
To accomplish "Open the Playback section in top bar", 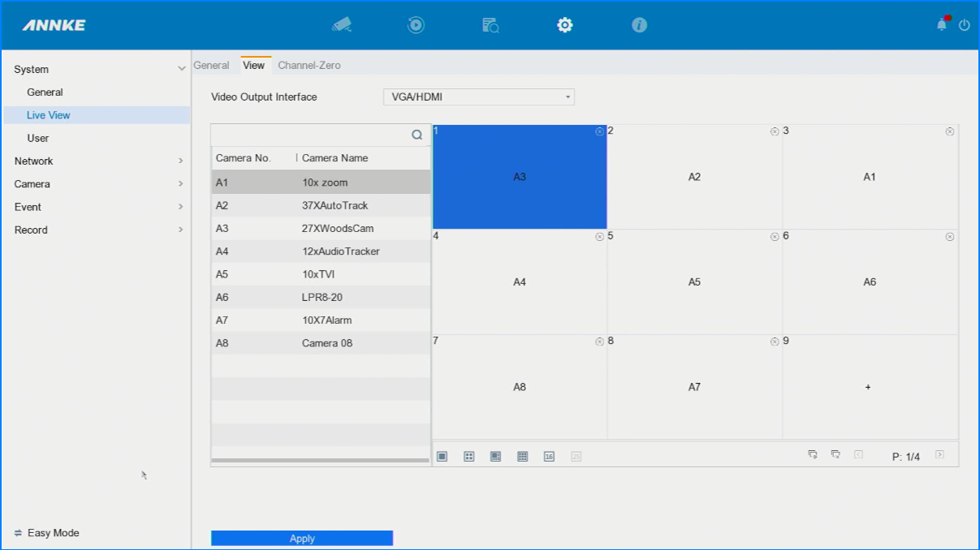I will coord(416,25).
